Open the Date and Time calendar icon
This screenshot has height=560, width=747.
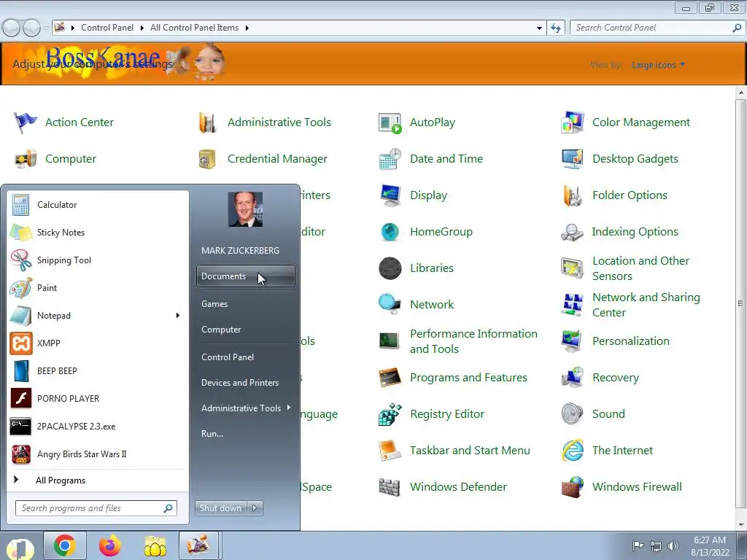390,159
